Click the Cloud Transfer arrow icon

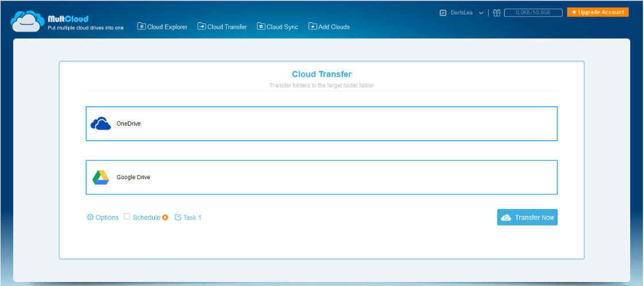[x=202, y=26]
